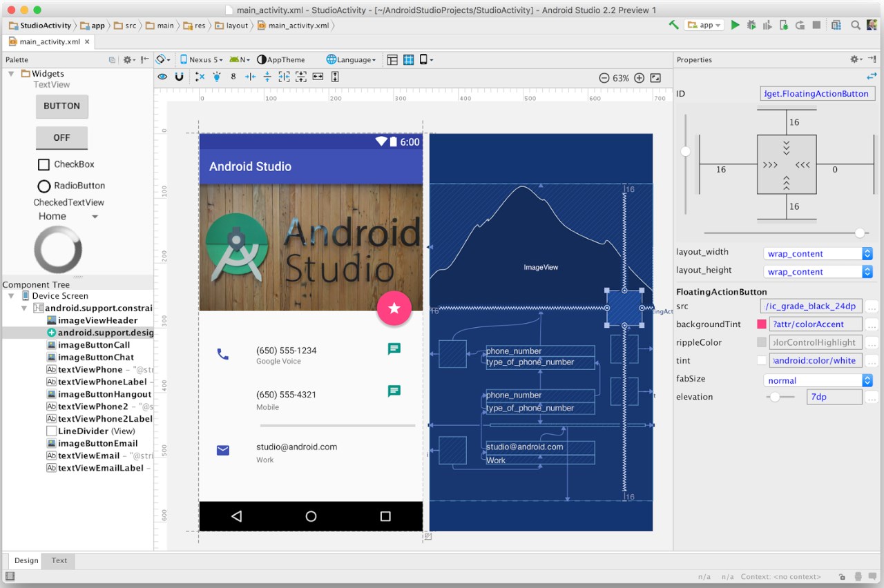884x588 pixels.
Task: Click the elevation value field showing 7dp
Action: point(834,397)
